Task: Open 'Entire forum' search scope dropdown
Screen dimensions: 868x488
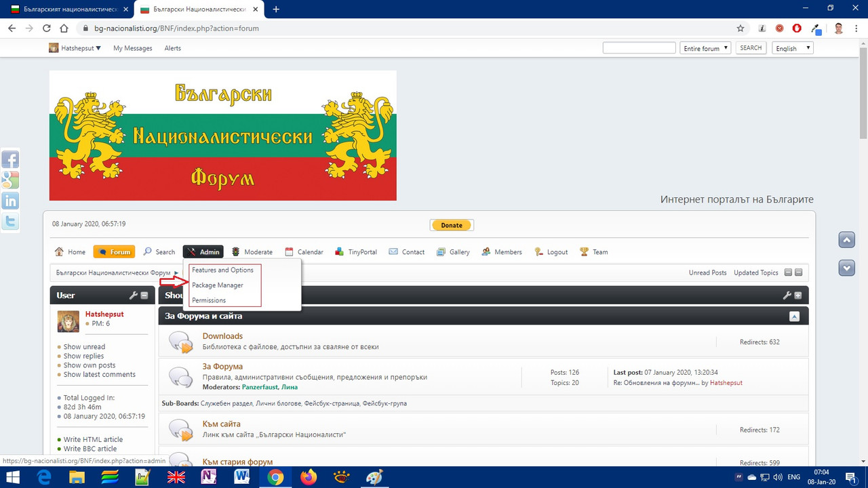Action: (705, 48)
